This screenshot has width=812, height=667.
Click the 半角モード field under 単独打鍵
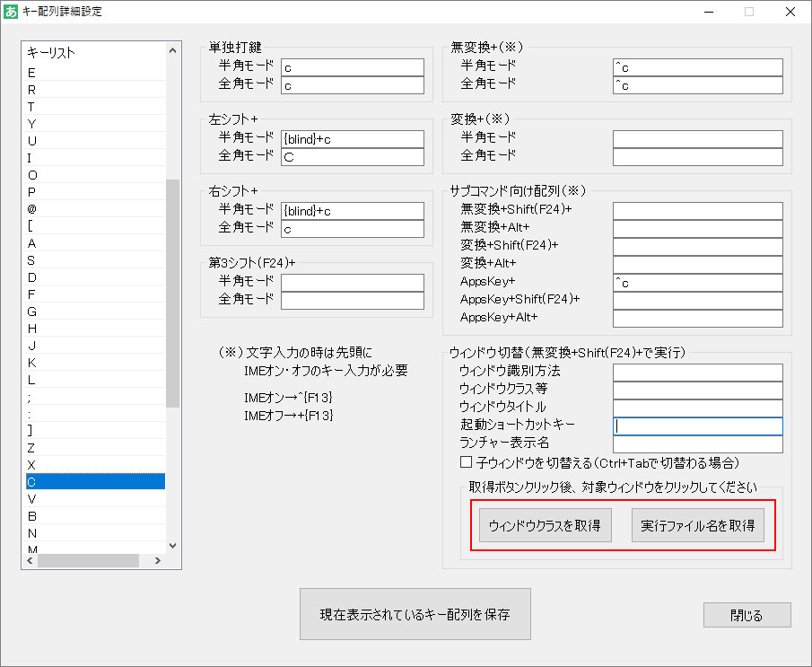tap(352, 66)
